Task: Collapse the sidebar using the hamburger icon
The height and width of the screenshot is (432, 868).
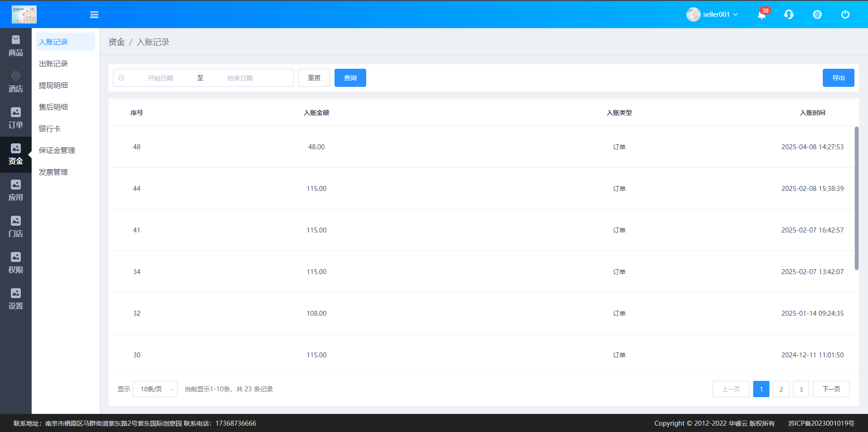Action: click(x=94, y=14)
